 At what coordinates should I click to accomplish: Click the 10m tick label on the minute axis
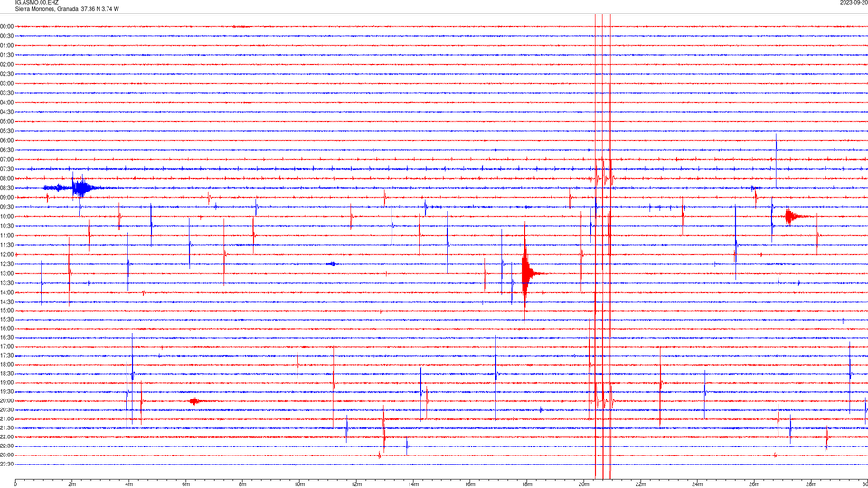pyautogui.click(x=299, y=484)
